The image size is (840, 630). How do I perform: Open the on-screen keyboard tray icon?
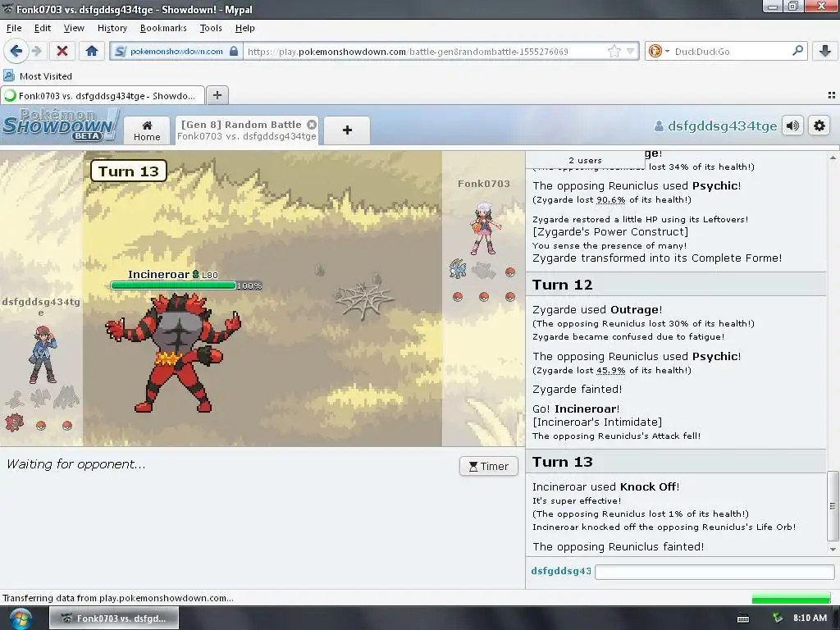coord(743,619)
